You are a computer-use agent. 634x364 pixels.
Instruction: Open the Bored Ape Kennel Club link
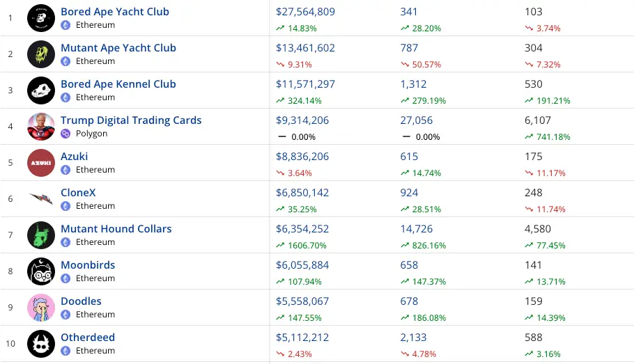point(118,84)
